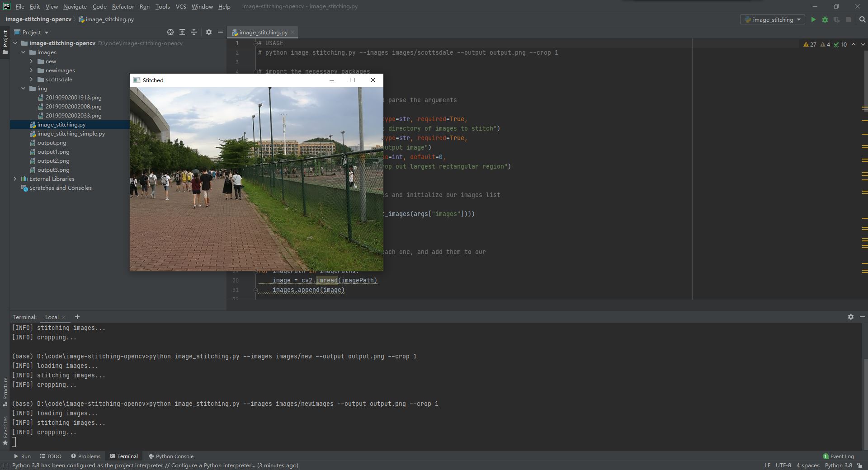Expand the scottsdale folder
Image resolution: width=868 pixels, height=470 pixels.
32,79
